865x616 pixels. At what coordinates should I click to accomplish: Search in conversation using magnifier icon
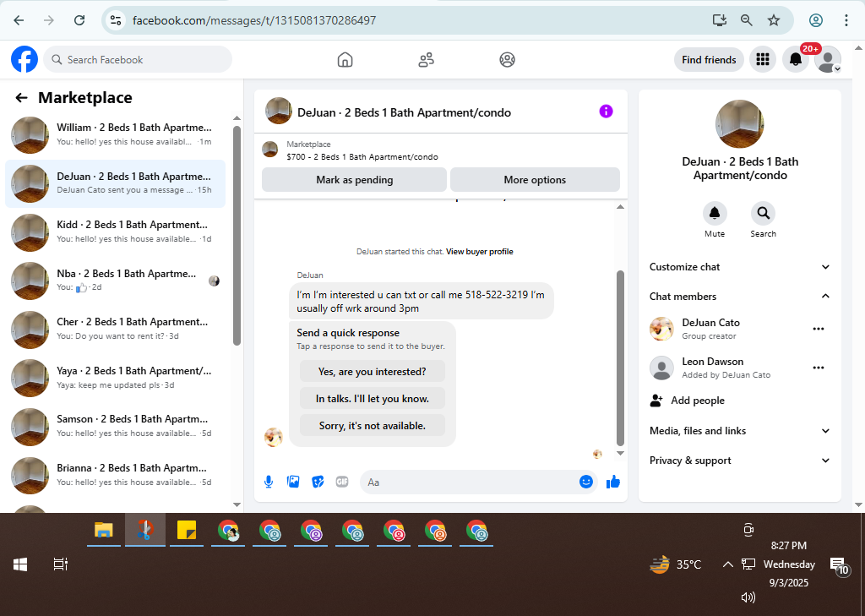point(763,213)
